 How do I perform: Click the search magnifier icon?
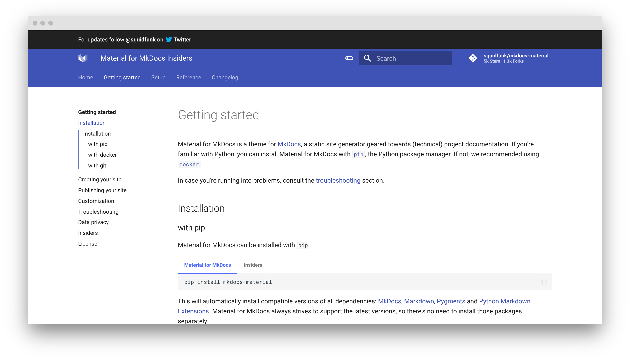(x=367, y=58)
